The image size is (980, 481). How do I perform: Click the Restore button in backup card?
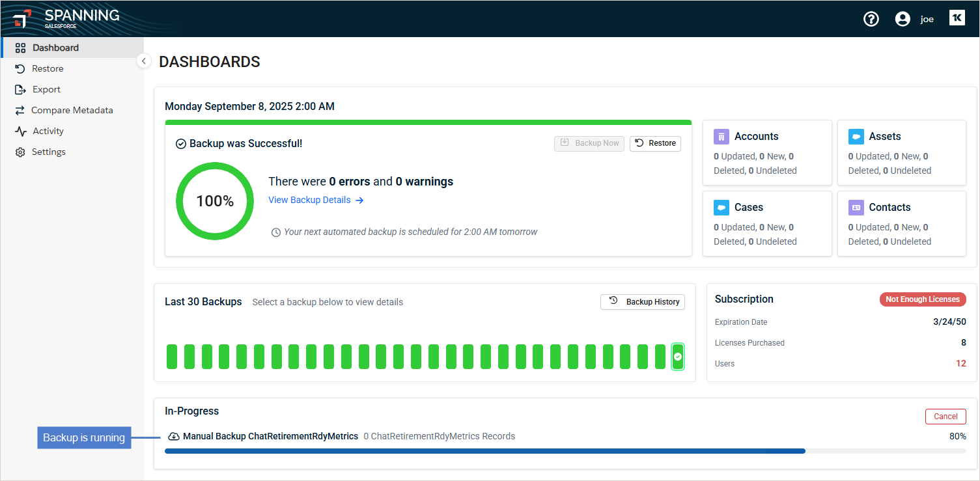click(655, 143)
